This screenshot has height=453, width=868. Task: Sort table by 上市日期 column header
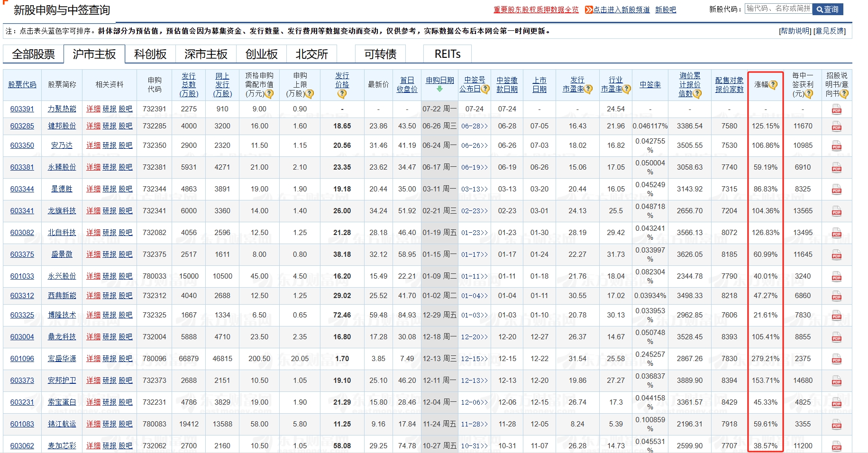(539, 85)
